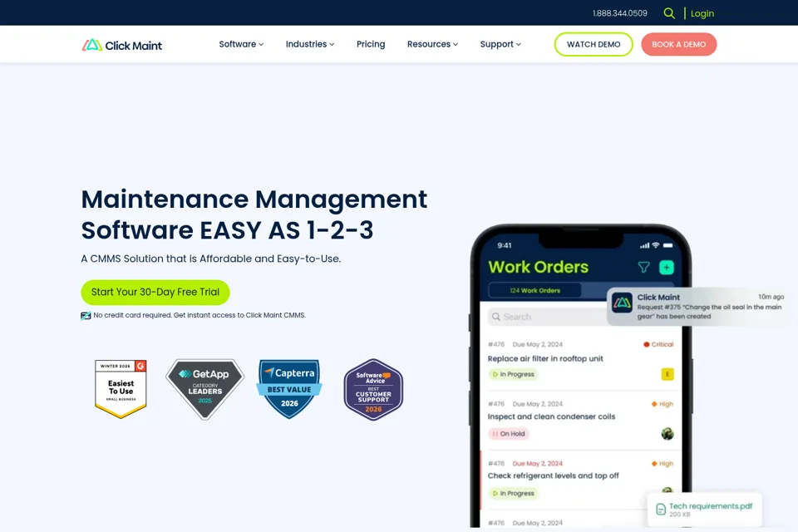This screenshot has width=798, height=532.
Task: Click the On Hold status tag
Action: [509, 434]
